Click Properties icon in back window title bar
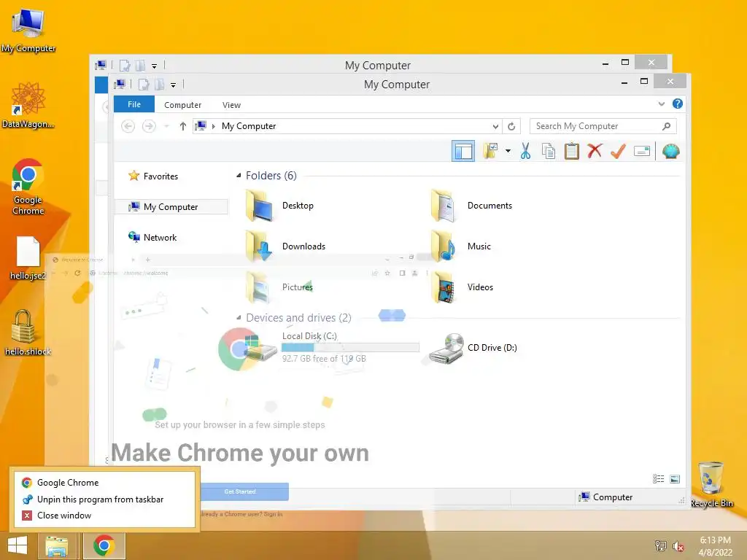Screen dimensions: 747x560 pyautogui.click(x=124, y=66)
